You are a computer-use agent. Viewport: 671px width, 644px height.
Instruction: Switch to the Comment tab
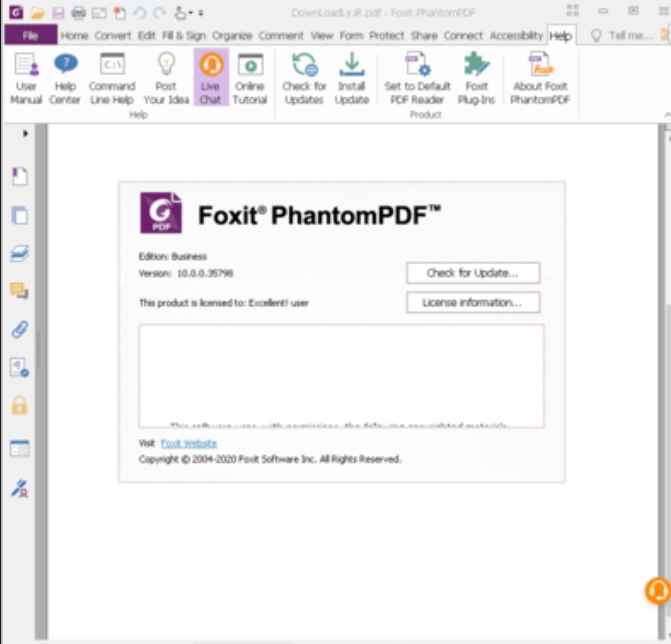(281, 36)
